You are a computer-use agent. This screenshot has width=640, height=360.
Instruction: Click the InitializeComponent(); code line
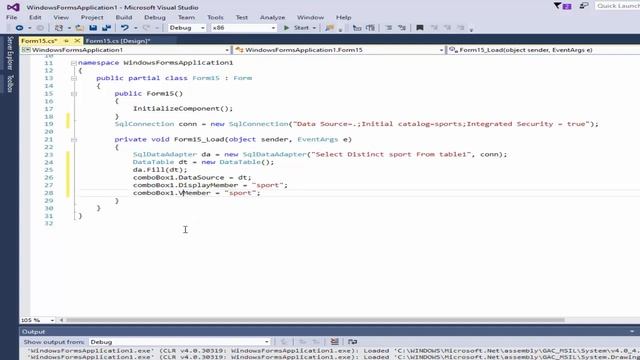point(183,109)
